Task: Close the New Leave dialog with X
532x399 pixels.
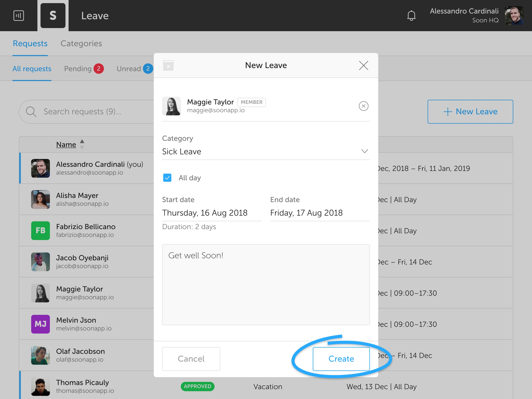Action: pos(363,65)
